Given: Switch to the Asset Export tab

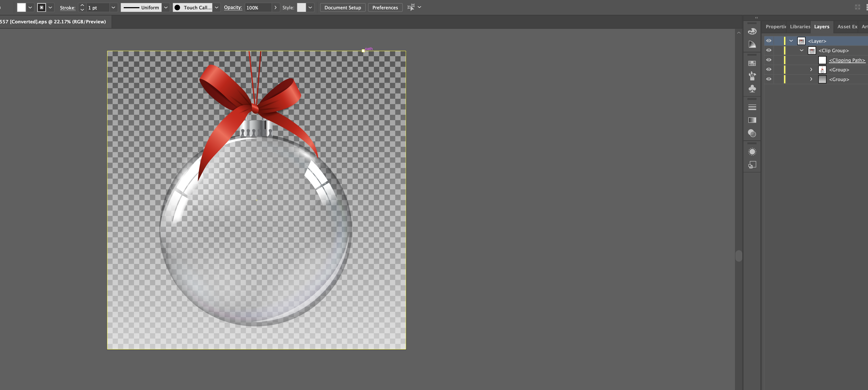Looking at the screenshot, I should (847, 27).
